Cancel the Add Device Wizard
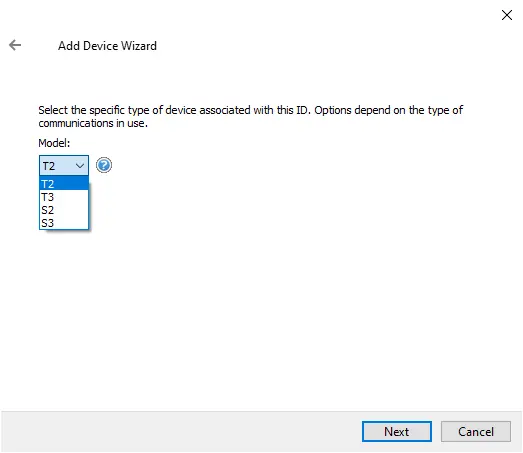The height and width of the screenshot is (453, 523). (x=476, y=431)
